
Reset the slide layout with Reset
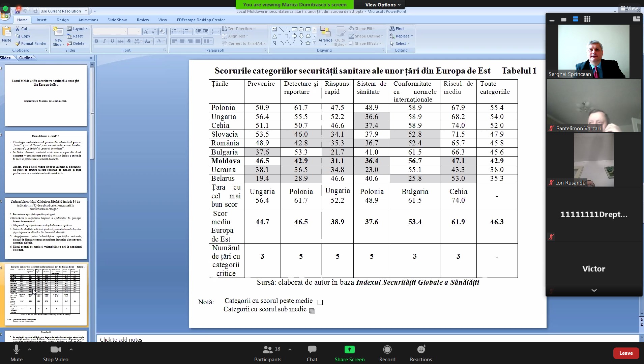coord(75,36)
